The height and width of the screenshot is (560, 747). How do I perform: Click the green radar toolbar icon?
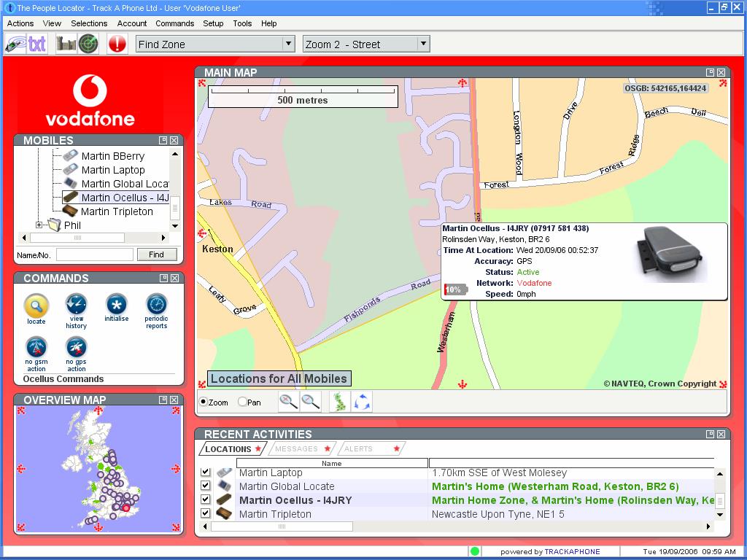point(88,44)
